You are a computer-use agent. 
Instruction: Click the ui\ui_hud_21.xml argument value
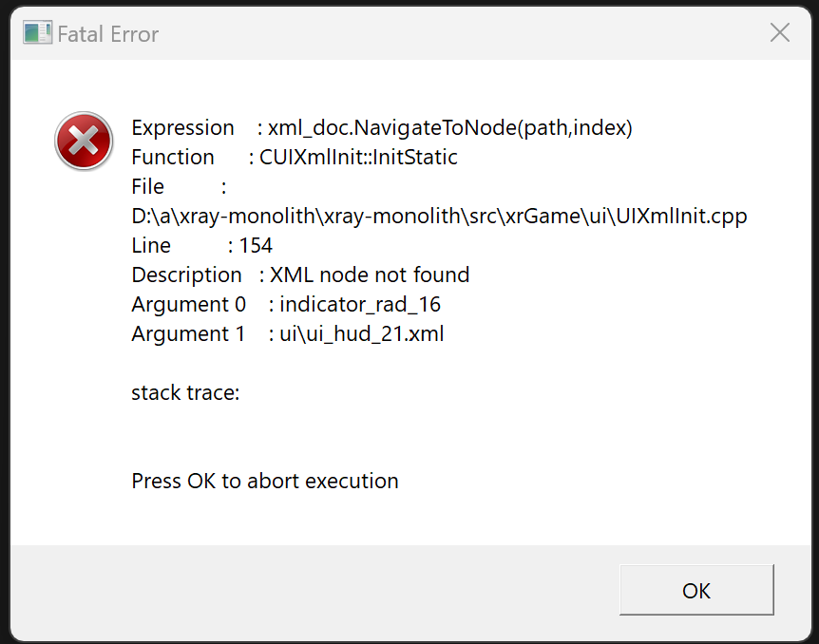coord(362,333)
